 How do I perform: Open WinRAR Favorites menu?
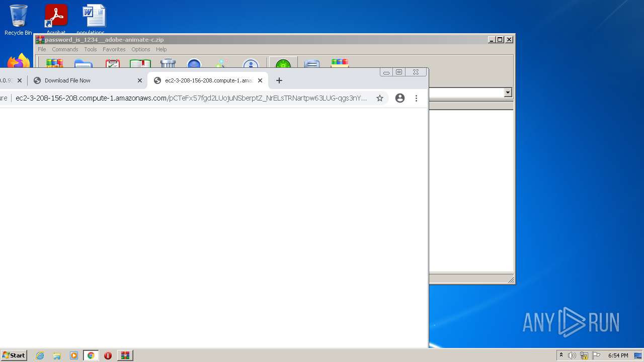tap(114, 49)
